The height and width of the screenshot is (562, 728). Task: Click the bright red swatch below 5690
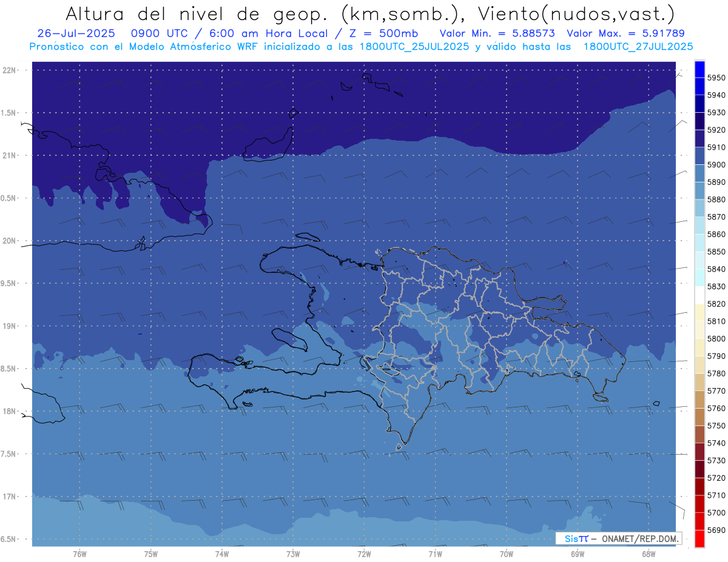[x=699, y=538]
